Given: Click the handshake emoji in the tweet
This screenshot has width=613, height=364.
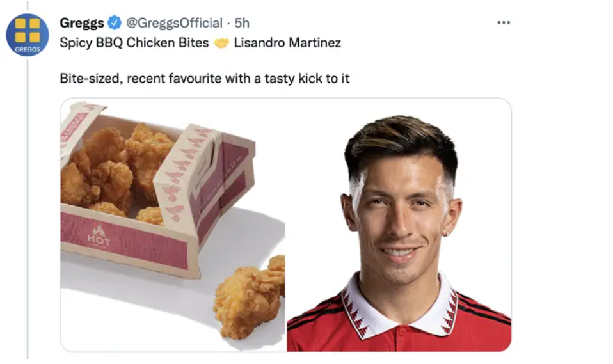Looking at the screenshot, I should 221,43.
